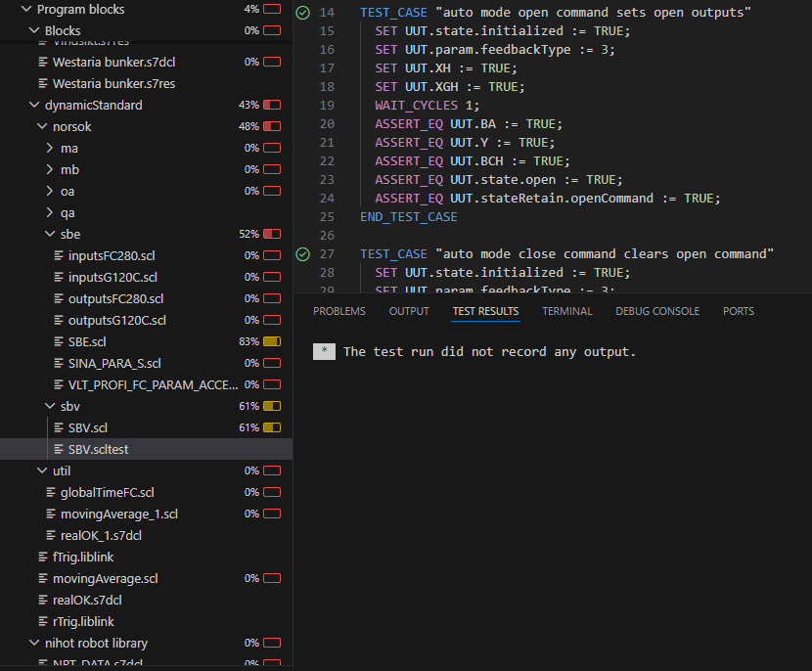Collapse the nihot robot library folder
The width and height of the screenshot is (812, 671).
click(x=34, y=643)
